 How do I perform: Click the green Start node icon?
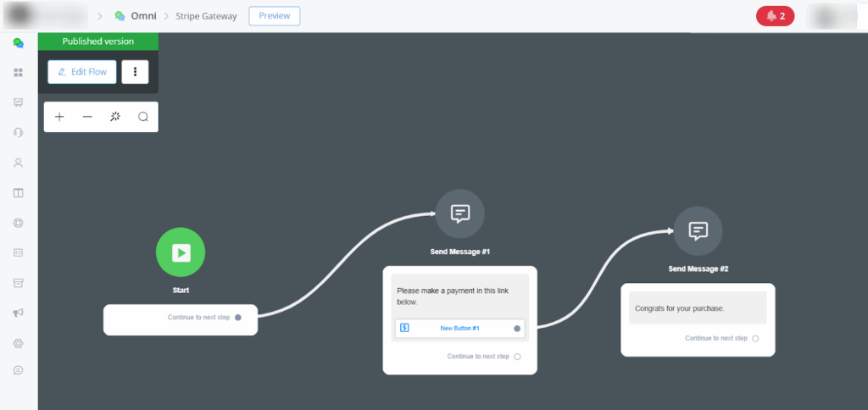181,252
